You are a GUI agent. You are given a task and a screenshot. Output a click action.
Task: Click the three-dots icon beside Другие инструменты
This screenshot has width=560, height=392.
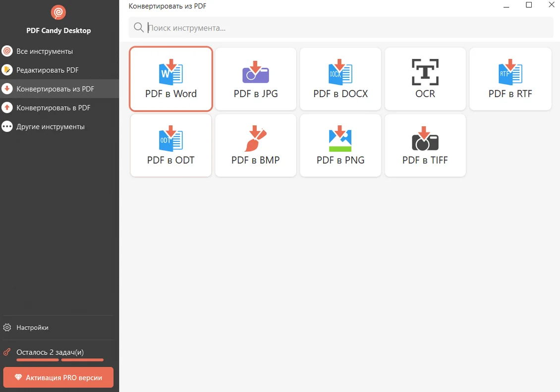point(7,126)
